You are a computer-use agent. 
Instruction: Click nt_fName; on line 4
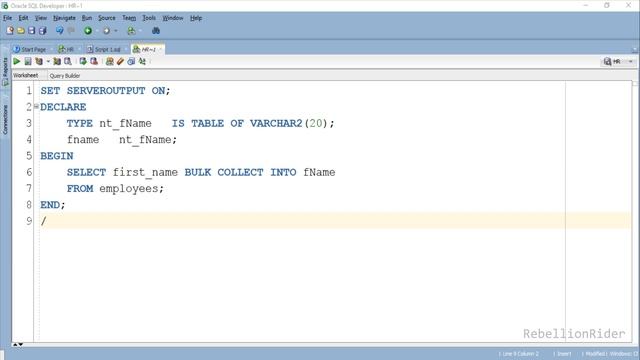point(148,140)
